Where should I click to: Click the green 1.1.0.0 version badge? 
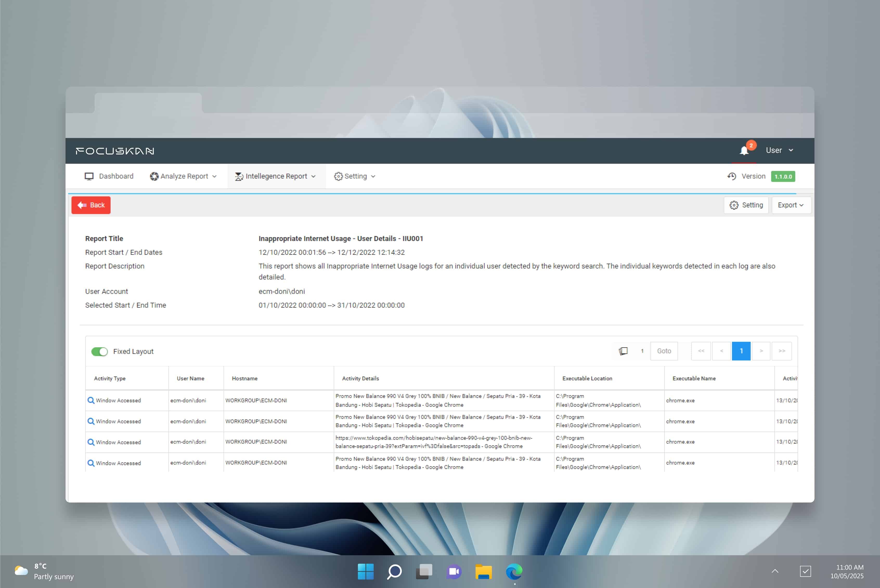click(783, 177)
